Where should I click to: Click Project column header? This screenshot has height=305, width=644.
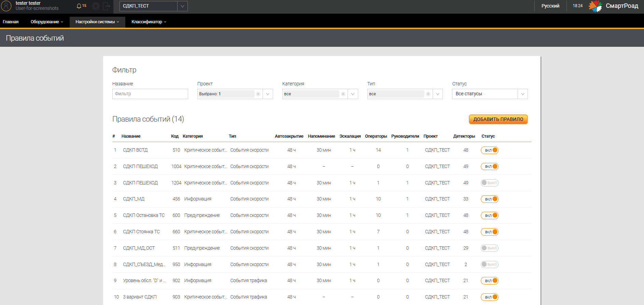[431, 136]
